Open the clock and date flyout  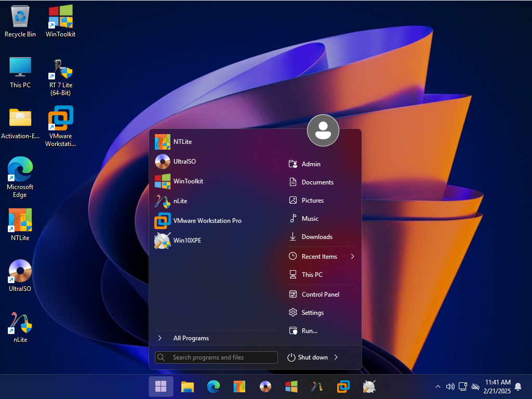(497, 387)
